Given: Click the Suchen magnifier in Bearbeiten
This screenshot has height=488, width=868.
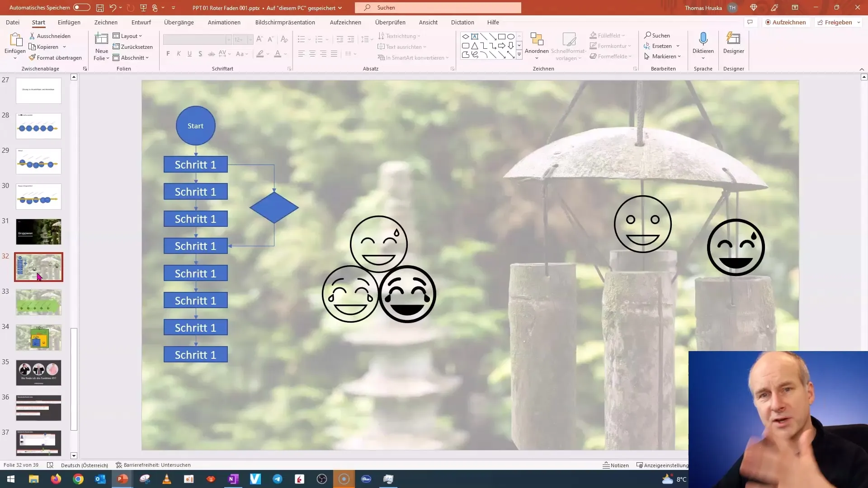Looking at the screenshot, I should 657,35.
